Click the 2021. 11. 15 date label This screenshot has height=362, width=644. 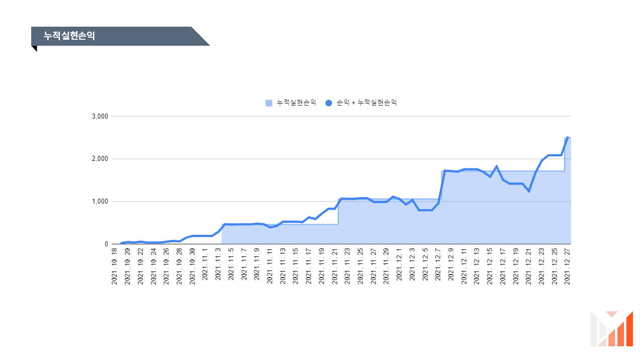tap(296, 266)
